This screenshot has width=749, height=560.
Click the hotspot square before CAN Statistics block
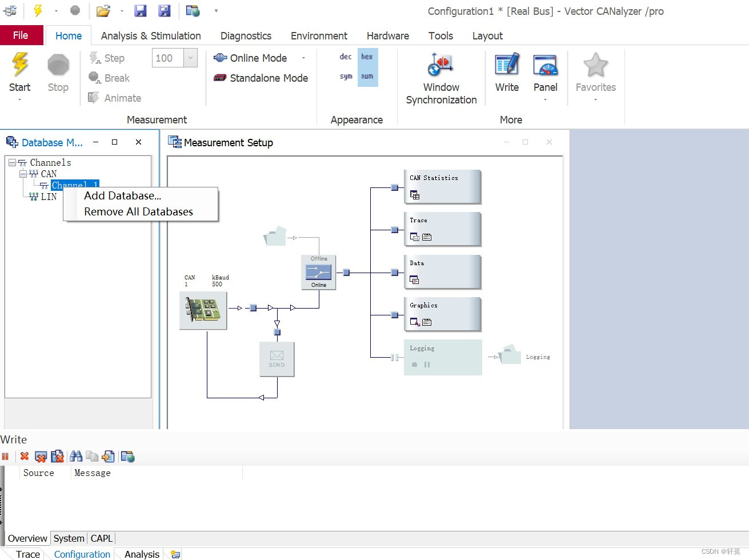(x=394, y=187)
